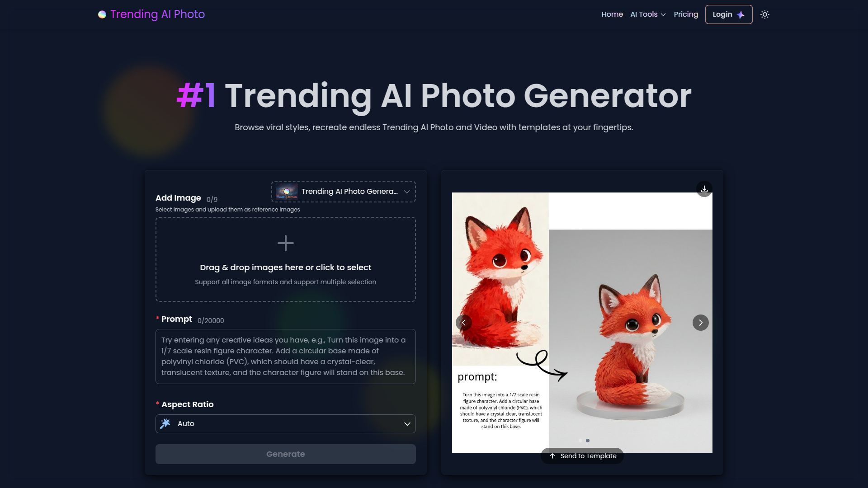Image resolution: width=868 pixels, height=488 pixels.
Task: Click Send to Template button
Action: (582, 456)
